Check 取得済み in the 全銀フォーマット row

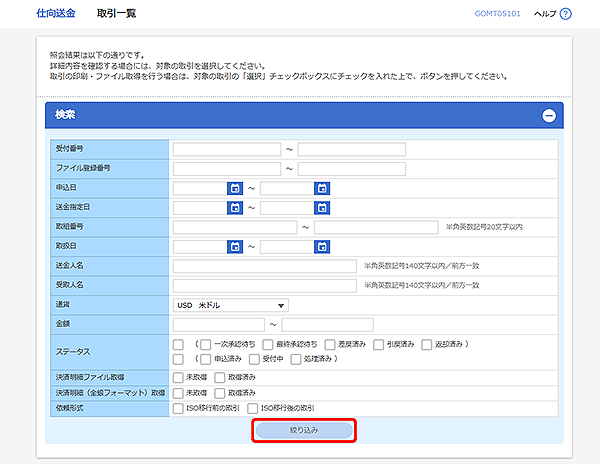220,393
